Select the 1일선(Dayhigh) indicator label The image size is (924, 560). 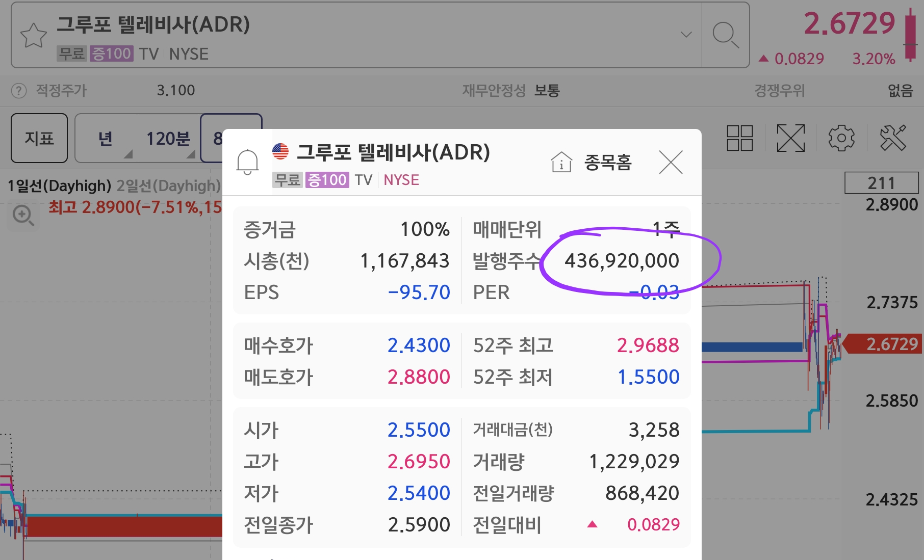[59, 185]
